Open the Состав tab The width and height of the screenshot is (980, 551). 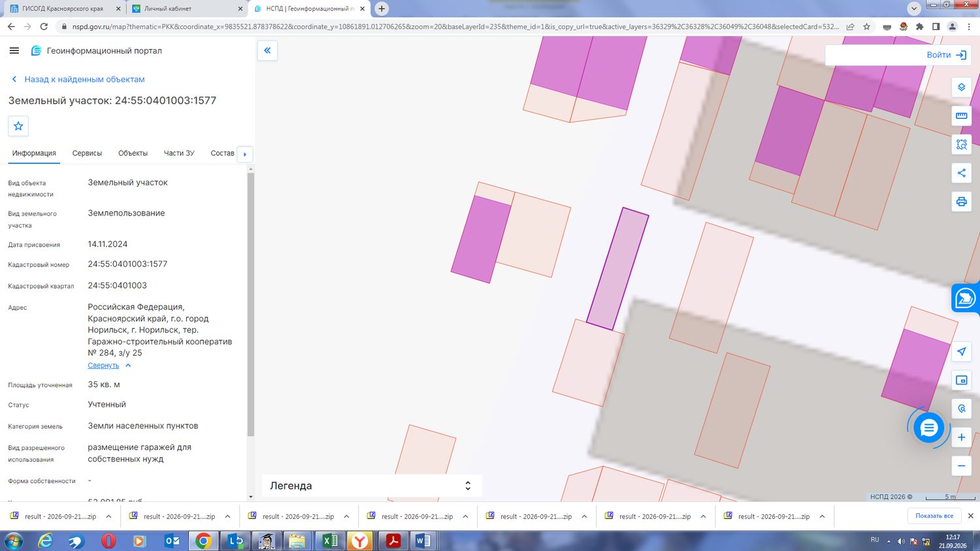click(222, 153)
